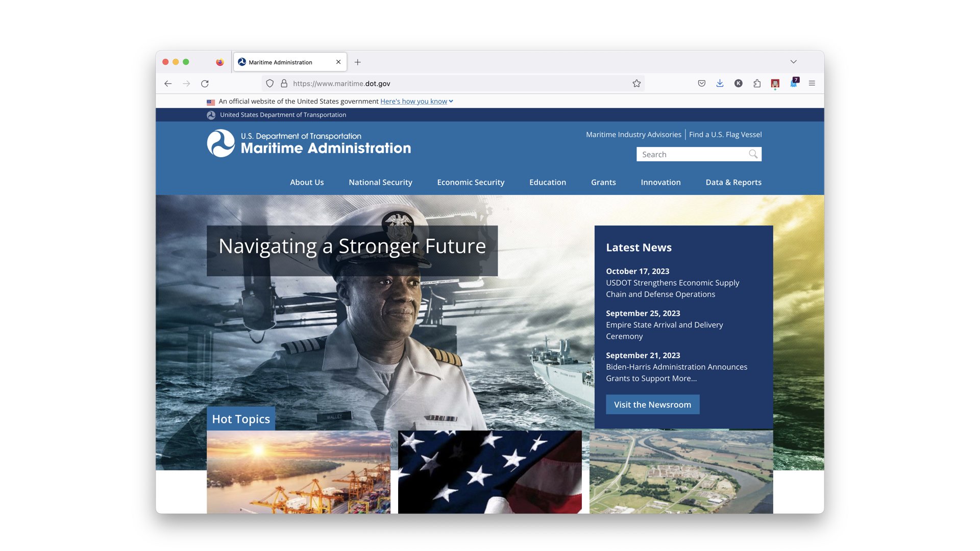The image size is (980, 551).
Task: Open the Firefox hamburger menu
Action: coord(812,84)
